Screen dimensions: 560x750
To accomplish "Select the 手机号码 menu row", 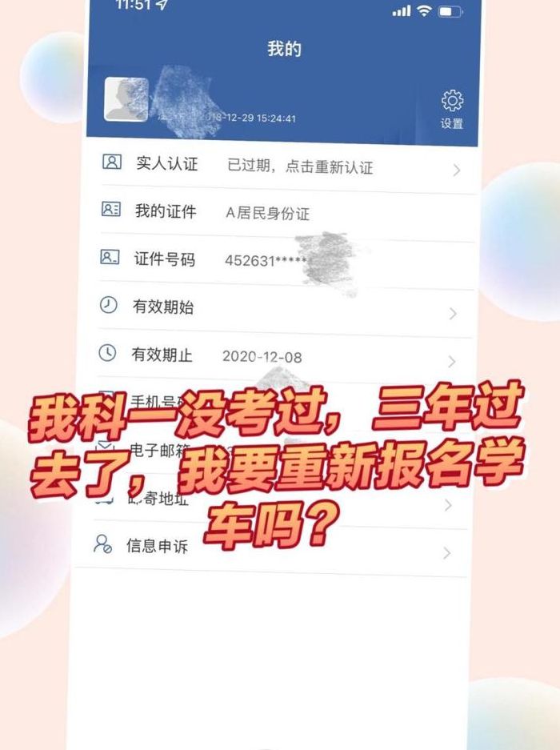I will (281, 405).
